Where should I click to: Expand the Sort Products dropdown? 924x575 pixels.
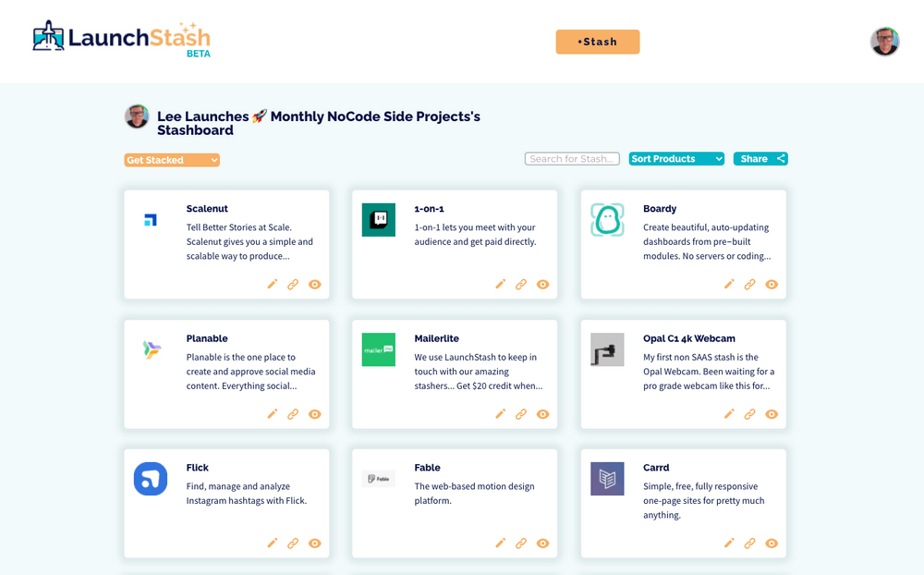point(675,158)
